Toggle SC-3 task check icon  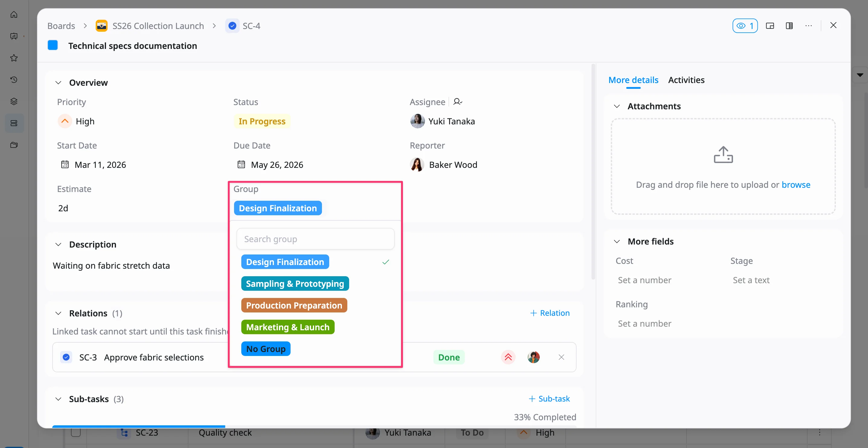pyautogui.click(x=66, y=357)
